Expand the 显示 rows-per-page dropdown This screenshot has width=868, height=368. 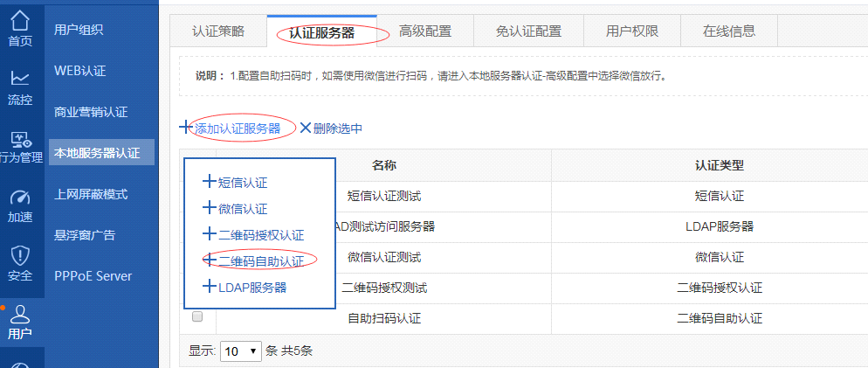[241, 351]
